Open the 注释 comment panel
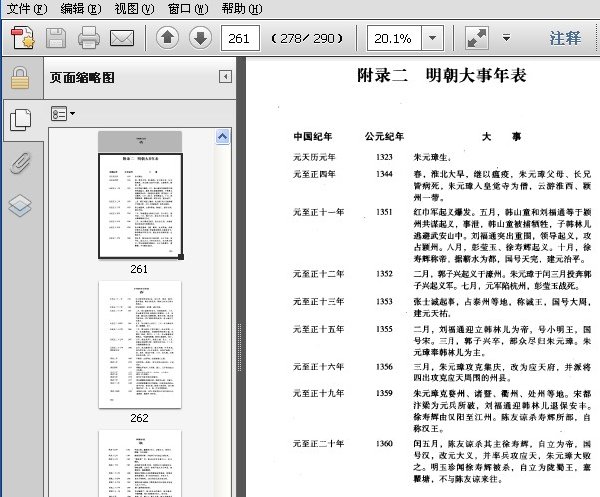 (565, 38)
